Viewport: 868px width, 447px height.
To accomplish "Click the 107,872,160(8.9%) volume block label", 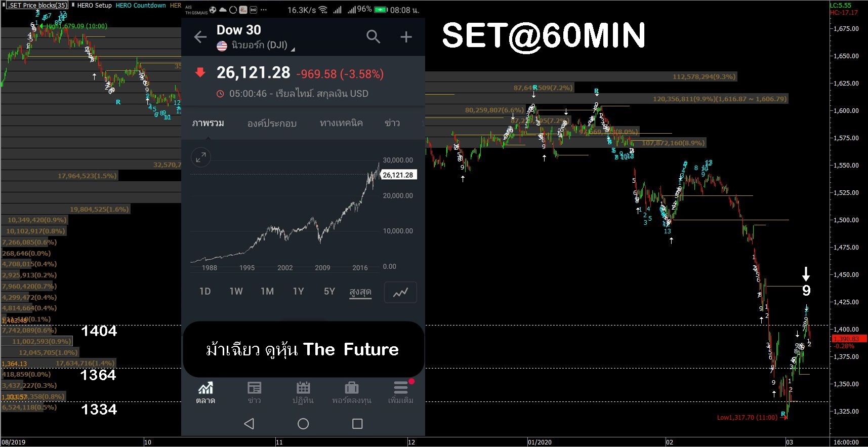I will click(673, 143).
